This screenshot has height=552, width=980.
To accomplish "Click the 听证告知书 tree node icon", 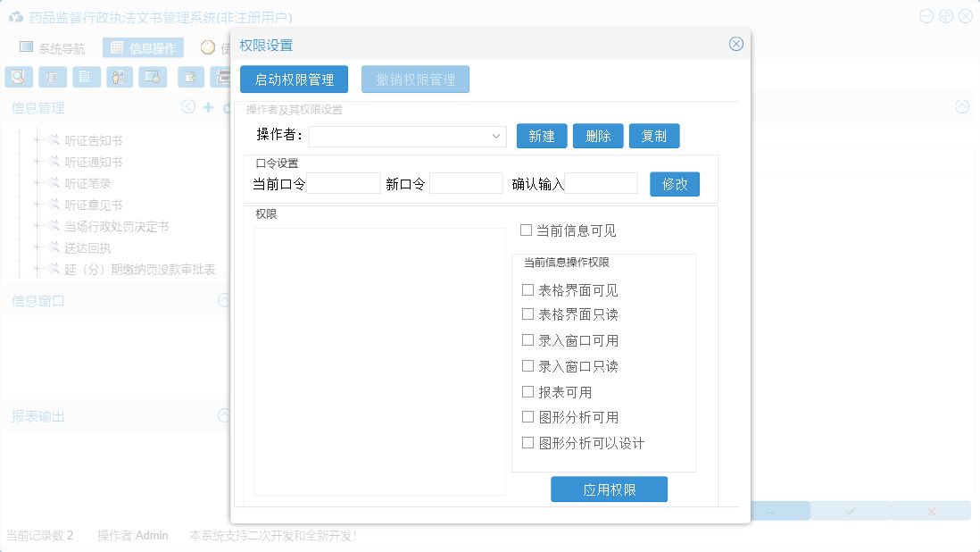I will coord(54,140).
